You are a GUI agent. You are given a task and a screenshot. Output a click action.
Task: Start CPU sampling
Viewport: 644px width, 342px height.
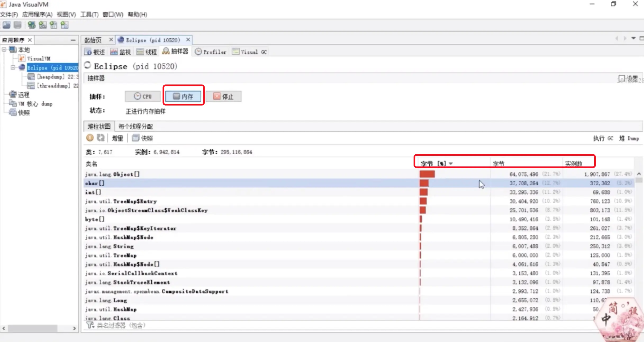click(x=143, y=96)
